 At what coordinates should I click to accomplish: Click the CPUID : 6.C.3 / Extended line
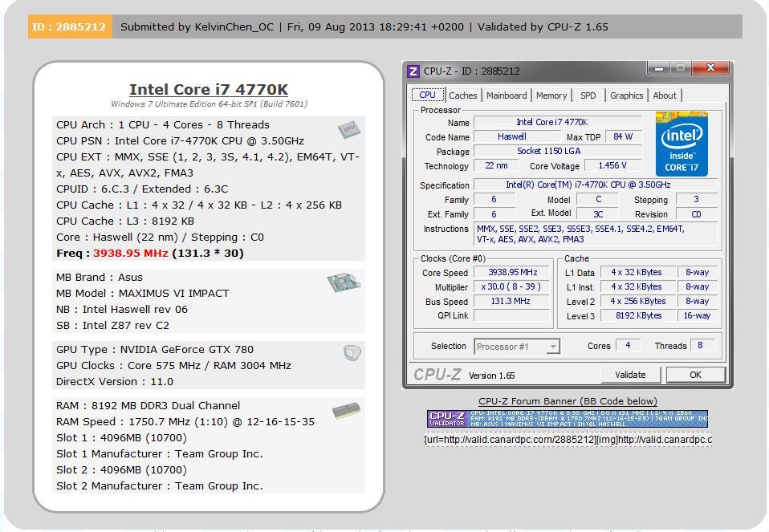coord(142,189)
